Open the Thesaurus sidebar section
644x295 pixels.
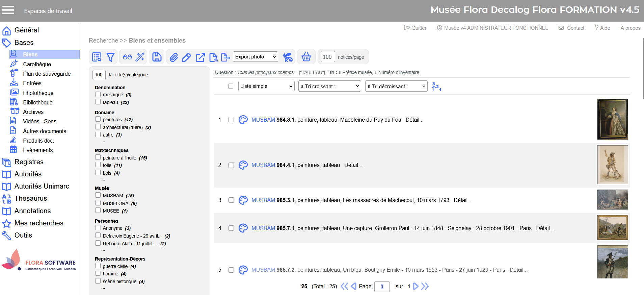pyautogui.click(x=31, y=198)
